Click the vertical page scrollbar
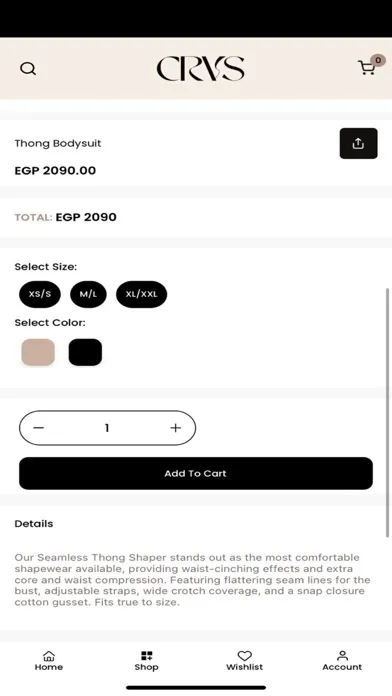 388,413
